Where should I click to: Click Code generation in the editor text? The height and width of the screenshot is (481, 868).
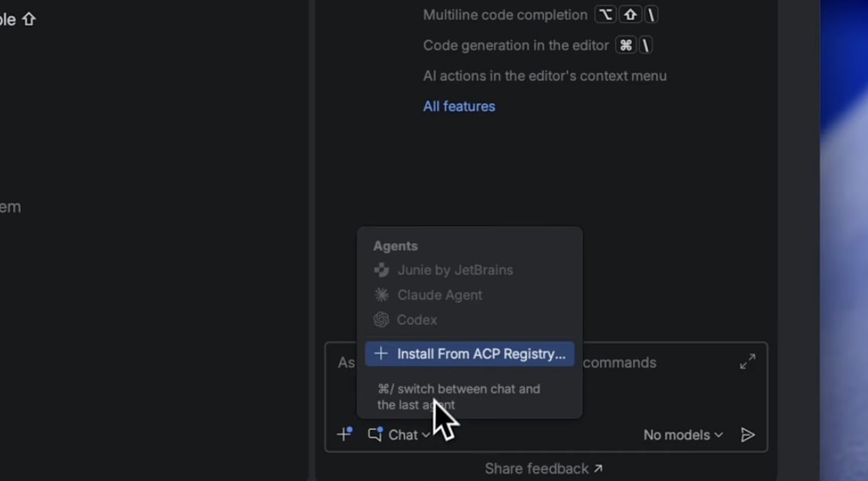[x=516, y=45]
